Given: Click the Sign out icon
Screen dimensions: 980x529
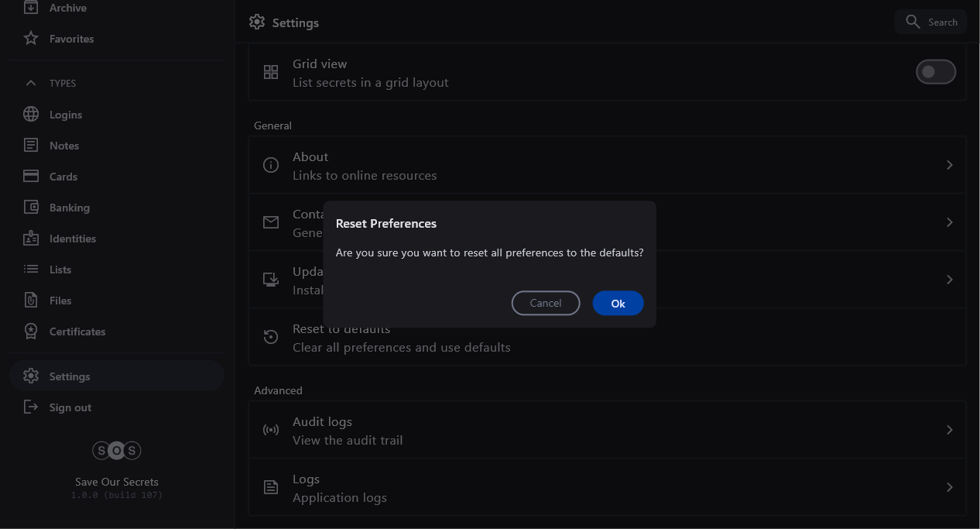Looking at the screenshot, I should tap(31, 407).
